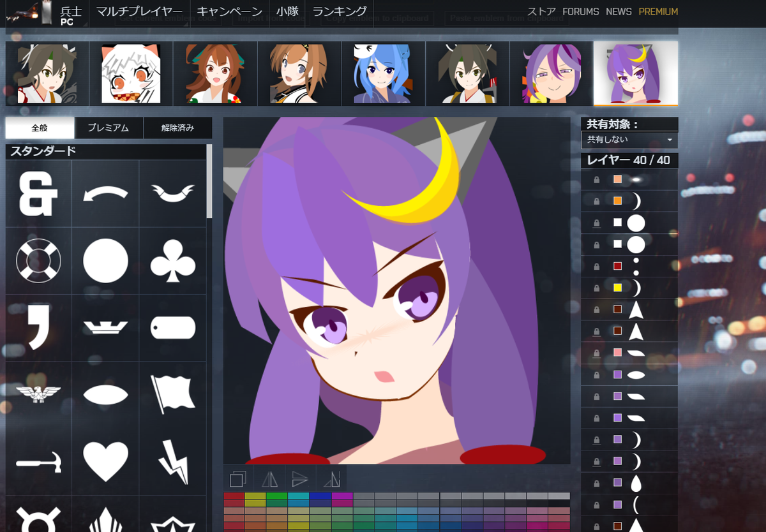Visit the ストア link
The width and height of the screenshot is (766, 532).
(541, 11)
